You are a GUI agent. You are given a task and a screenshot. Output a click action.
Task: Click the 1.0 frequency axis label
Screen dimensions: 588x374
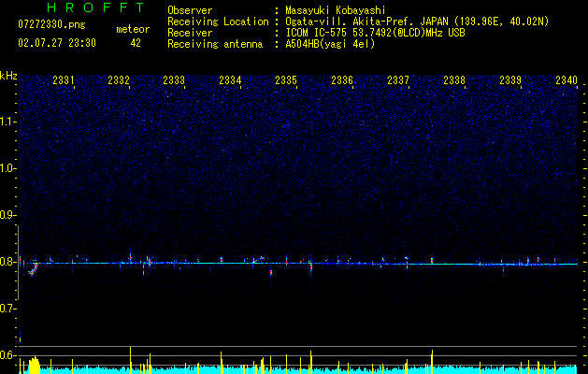coord(7,168)
